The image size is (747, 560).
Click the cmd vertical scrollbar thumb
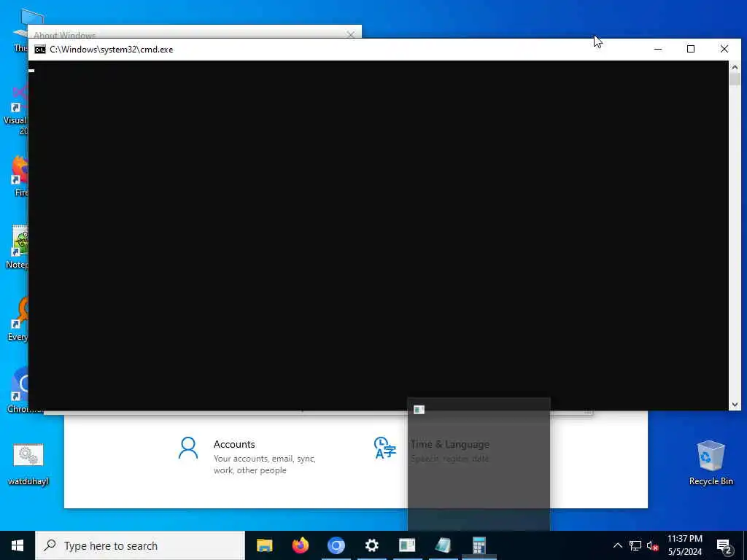(735, 79)
